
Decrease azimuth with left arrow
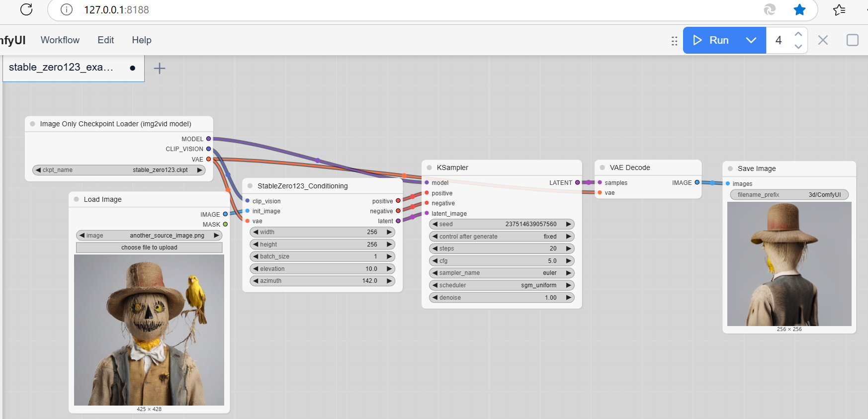256,281
